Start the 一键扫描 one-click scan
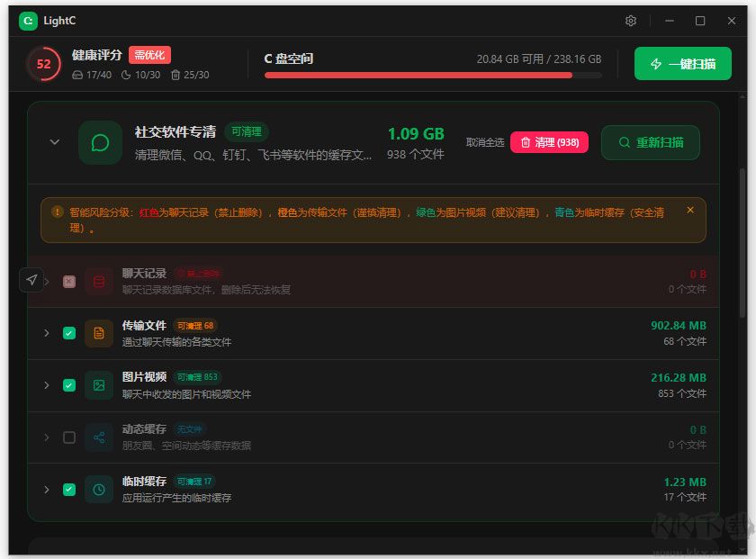Viewport: 756px width, 559px height. [683, 64]
